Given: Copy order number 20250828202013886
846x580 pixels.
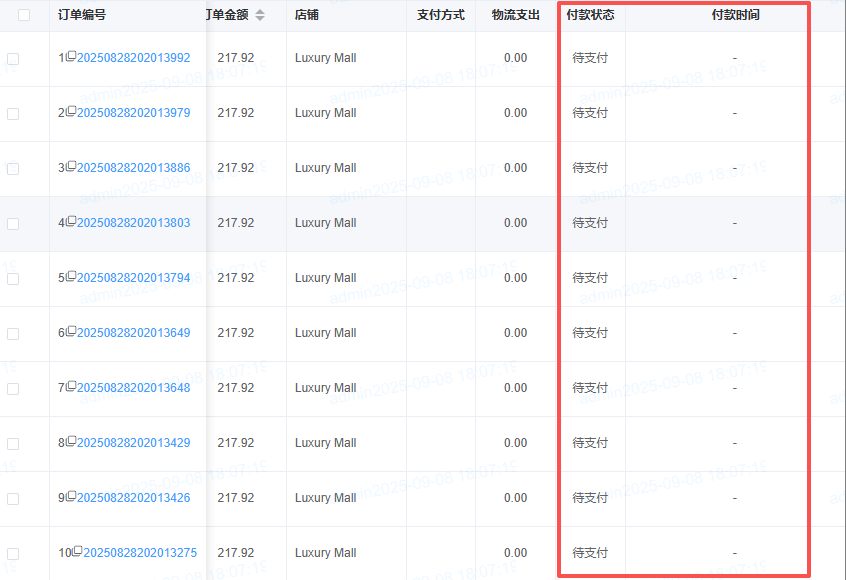Looking at the screenshot, I should pyautogui.click(x=71, y=167).
